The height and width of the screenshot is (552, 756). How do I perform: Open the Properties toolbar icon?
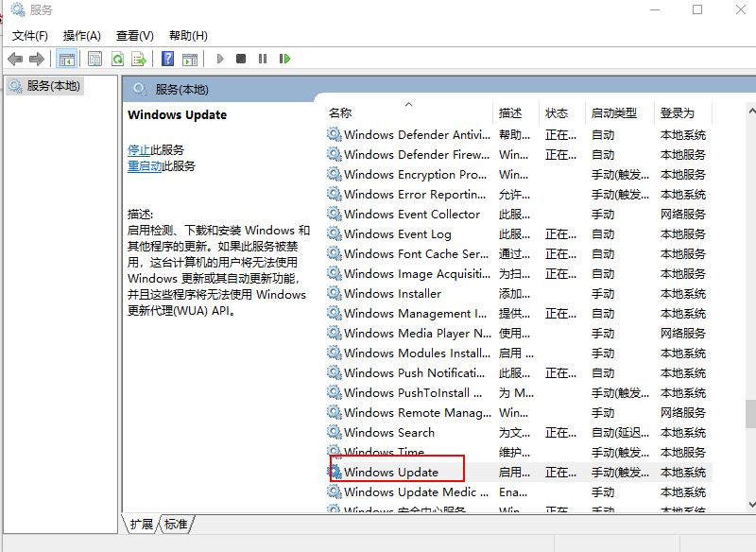pos(95,59)
